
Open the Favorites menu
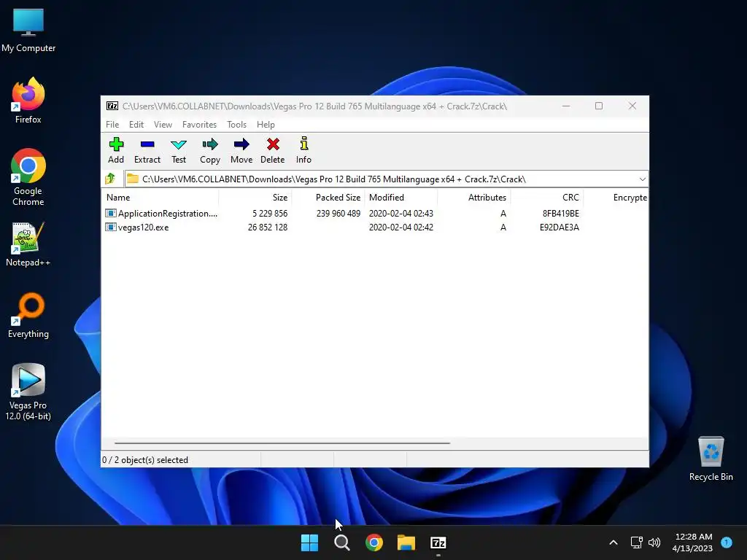(200, 124)
